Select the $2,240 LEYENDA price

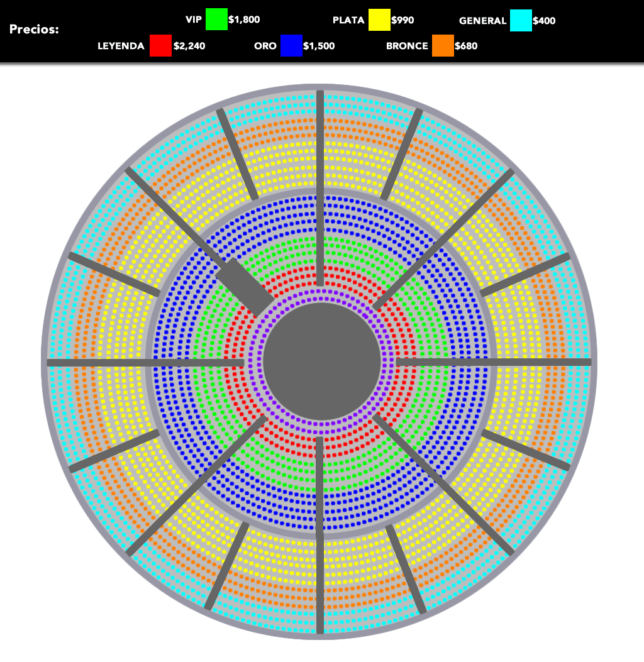[189, 46]
